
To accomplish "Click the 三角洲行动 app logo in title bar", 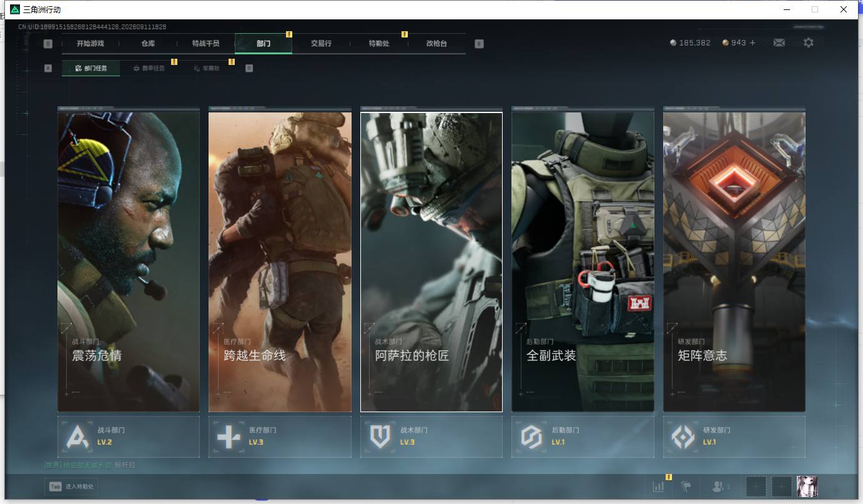I will coord(15,9).
